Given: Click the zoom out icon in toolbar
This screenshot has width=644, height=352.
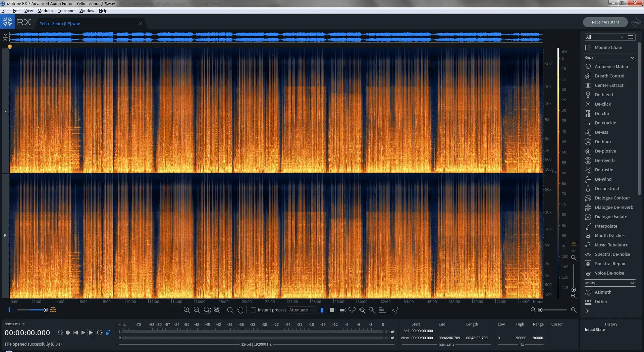Looking at the screenshot, I should 197,310.
